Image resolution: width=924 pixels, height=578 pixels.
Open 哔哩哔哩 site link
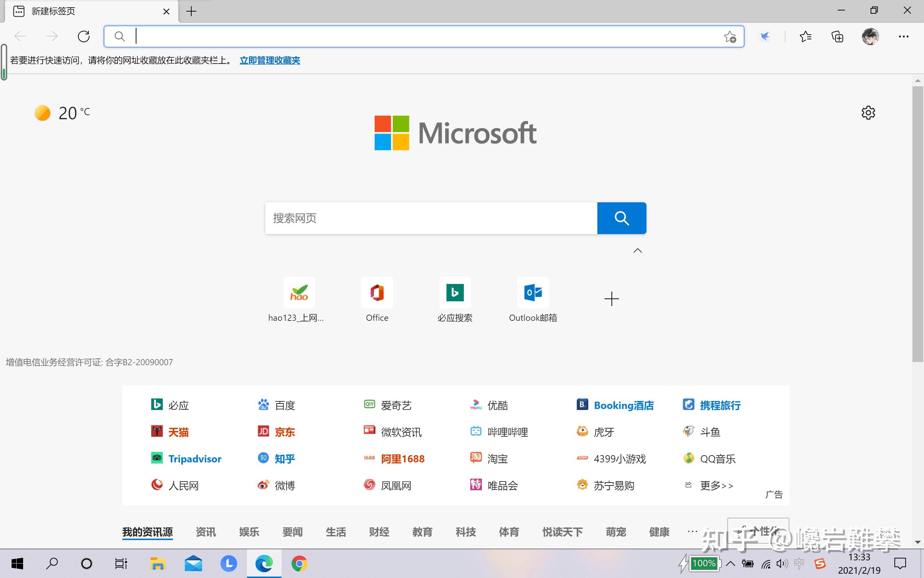[499, 432]
